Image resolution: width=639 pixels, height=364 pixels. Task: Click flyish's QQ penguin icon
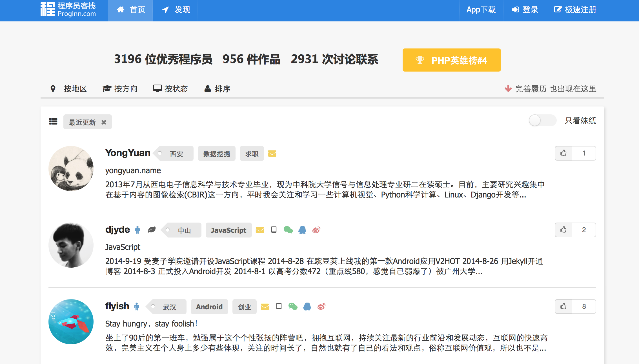(307, 307)
